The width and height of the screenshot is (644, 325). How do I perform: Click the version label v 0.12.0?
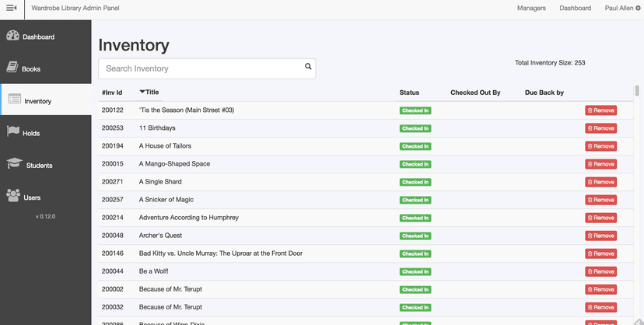pyautogui.click(x=45, y=216)
